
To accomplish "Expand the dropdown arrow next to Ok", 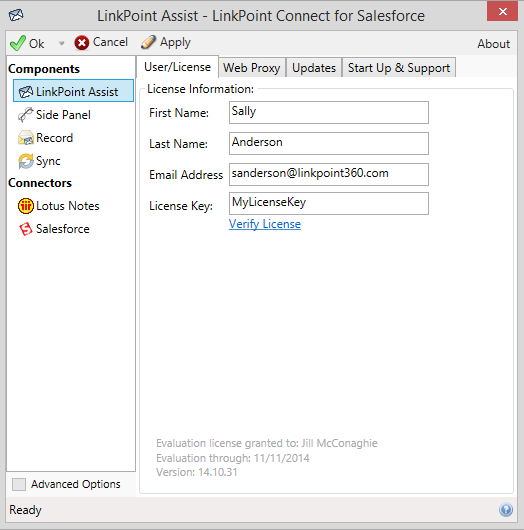I will pyautogui.click(x=62, y=43).
